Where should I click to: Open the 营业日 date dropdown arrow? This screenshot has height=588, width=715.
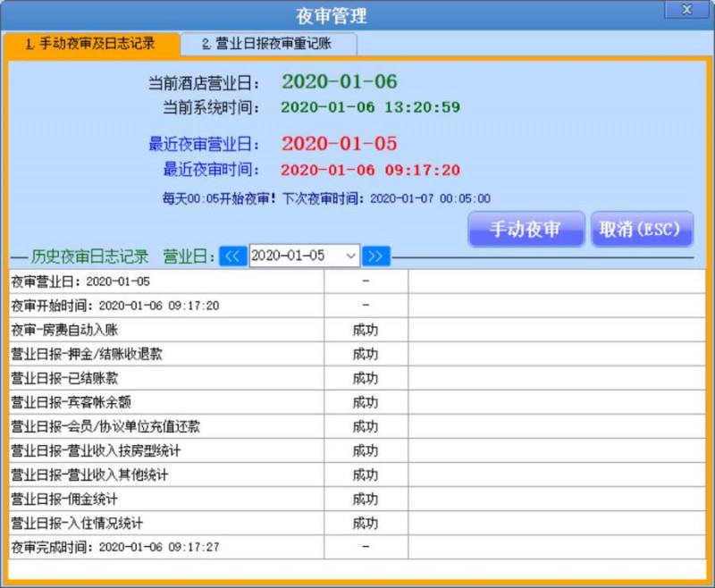click(350, 256)
